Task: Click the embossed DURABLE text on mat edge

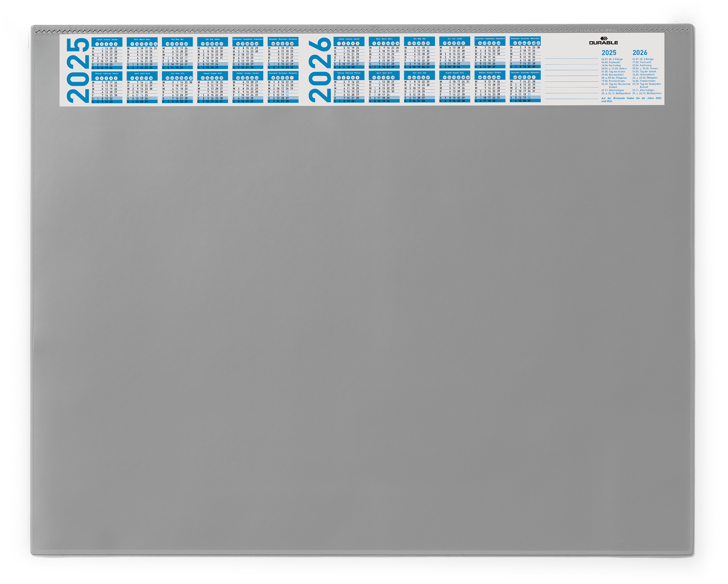Action: [x=590, y=31]
